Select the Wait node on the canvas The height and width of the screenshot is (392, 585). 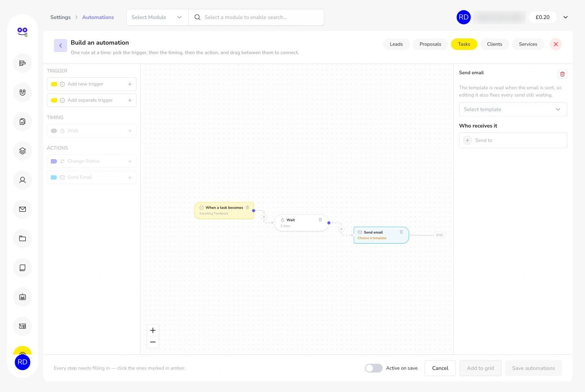(301, 223)
